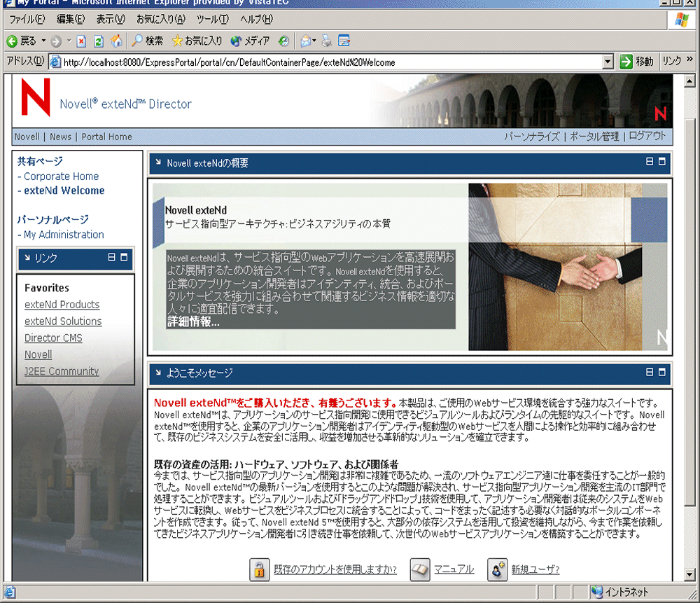Screen dimensions: 700x603
Task: Click the Edit page icon in toolbar
Action: [x=344, y=41]
